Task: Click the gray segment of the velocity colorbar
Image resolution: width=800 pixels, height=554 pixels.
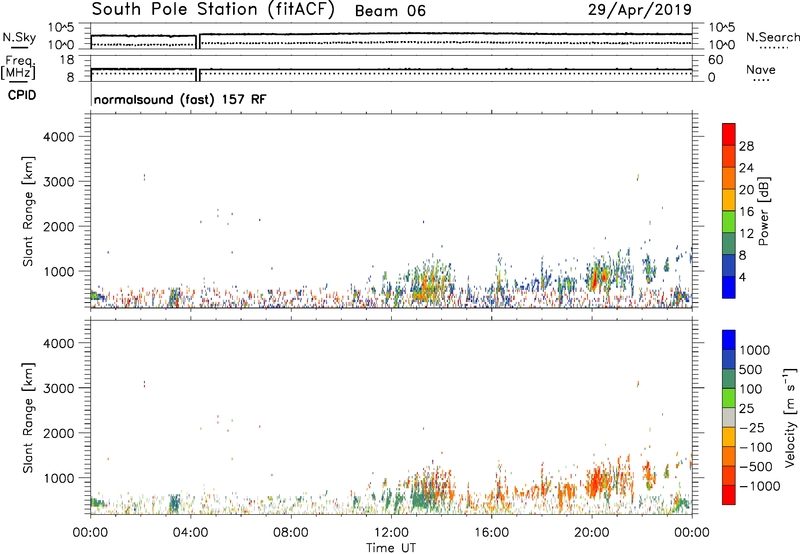Action: [729, 417]
